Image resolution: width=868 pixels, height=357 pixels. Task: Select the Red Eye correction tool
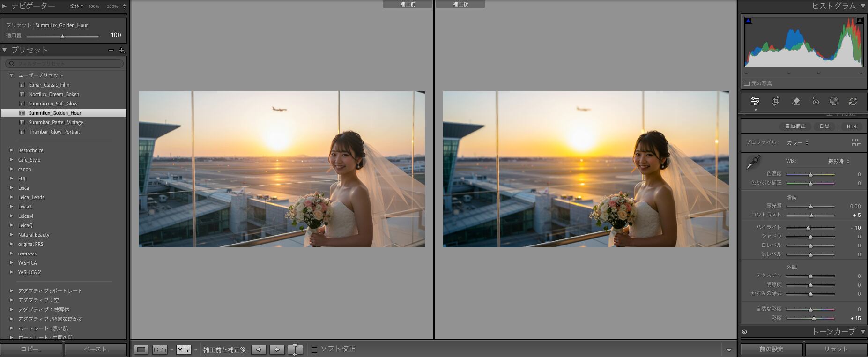pos(815,101)
